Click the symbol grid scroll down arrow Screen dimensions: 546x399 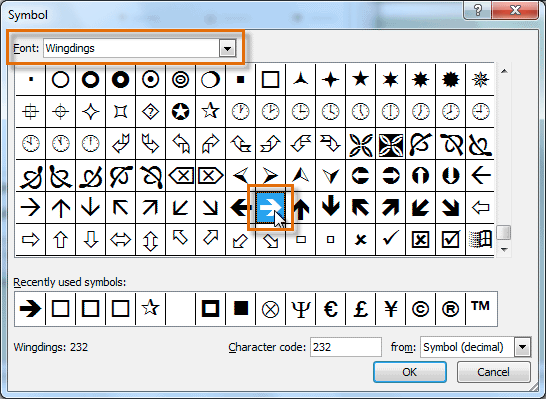click(504, 249)
